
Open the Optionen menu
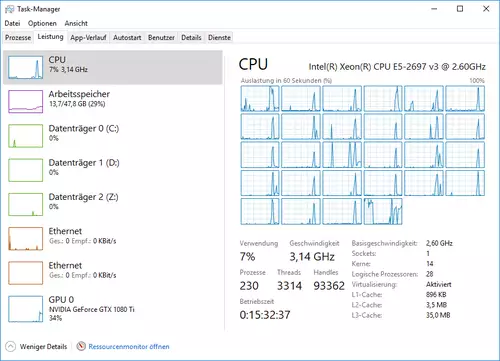[42, 23]
